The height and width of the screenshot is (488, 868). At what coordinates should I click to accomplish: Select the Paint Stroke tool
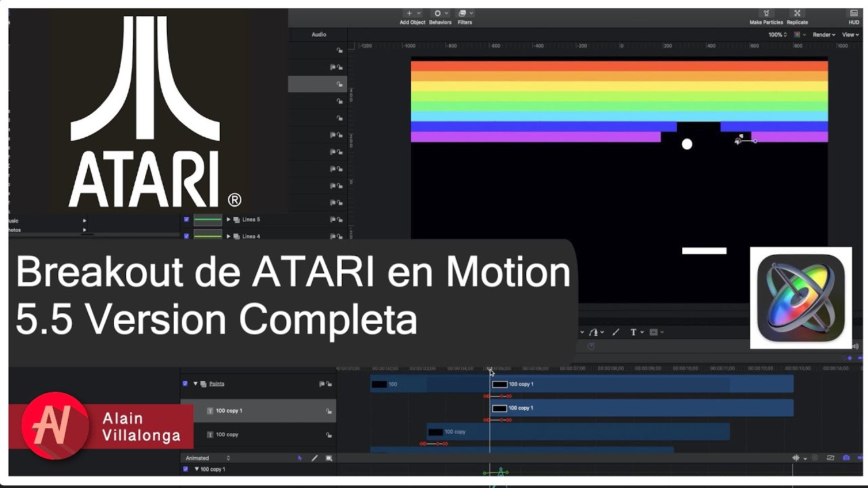pyautogui.click(x=616, y=332)
